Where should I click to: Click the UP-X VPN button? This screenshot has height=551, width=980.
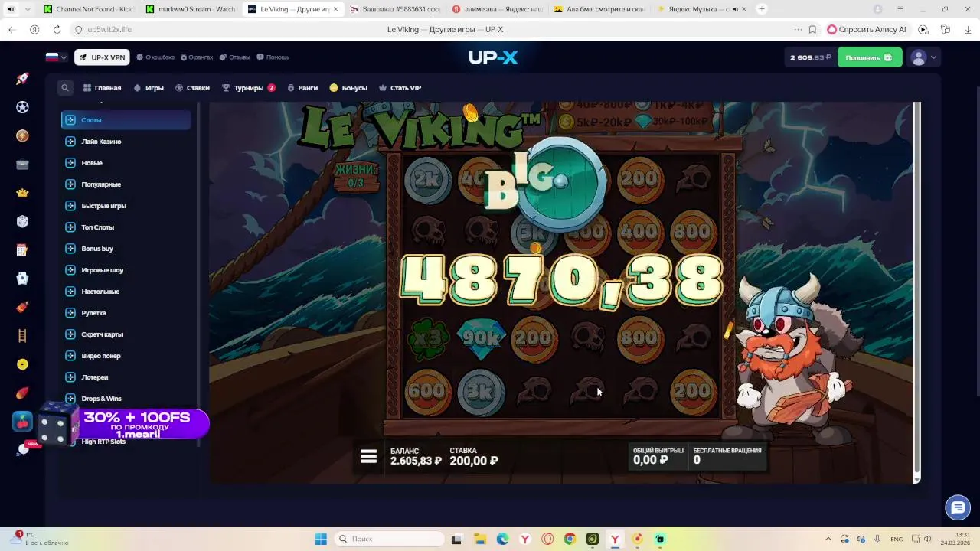click(x=102, y=57)
